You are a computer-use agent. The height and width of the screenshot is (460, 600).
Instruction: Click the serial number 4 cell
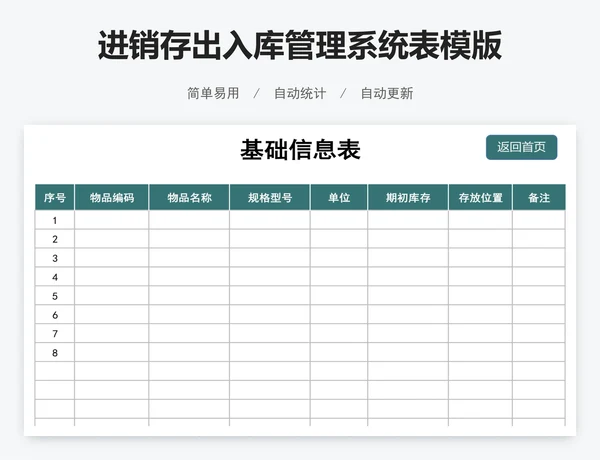tap(55, 277)
